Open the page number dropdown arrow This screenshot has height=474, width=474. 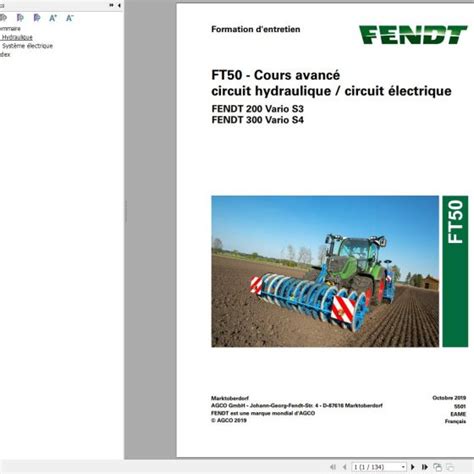coord(403,467)
